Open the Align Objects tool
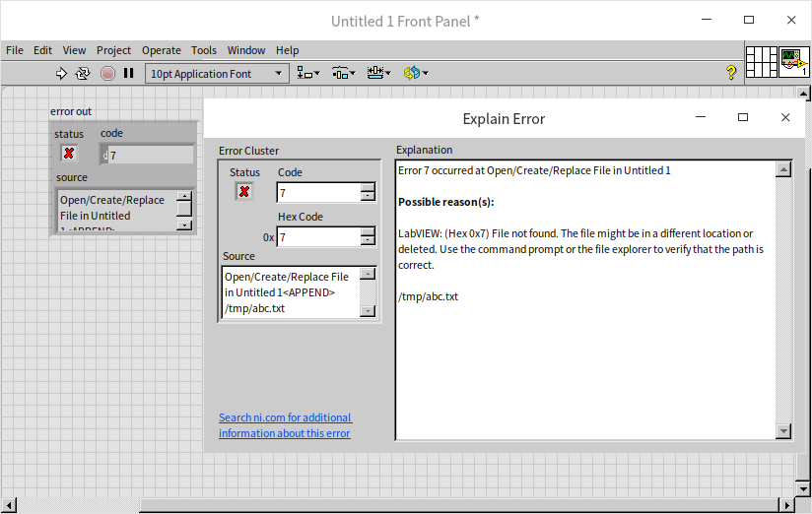 pos(308,73)
